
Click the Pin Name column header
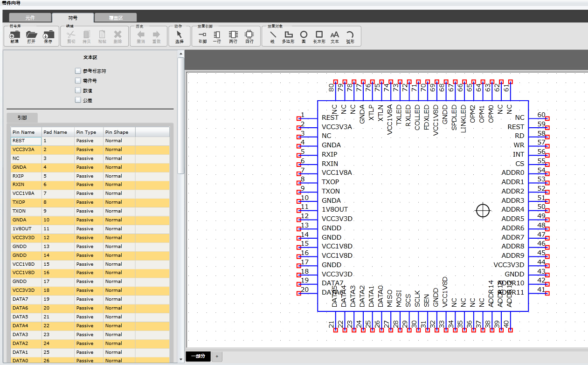click(26, 132)
